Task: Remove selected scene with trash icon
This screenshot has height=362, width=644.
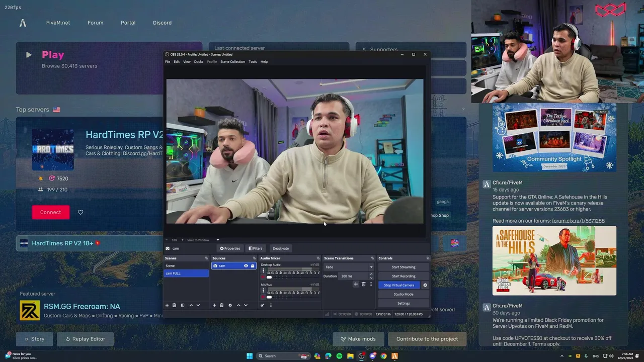Action: [x=175, y=305]
